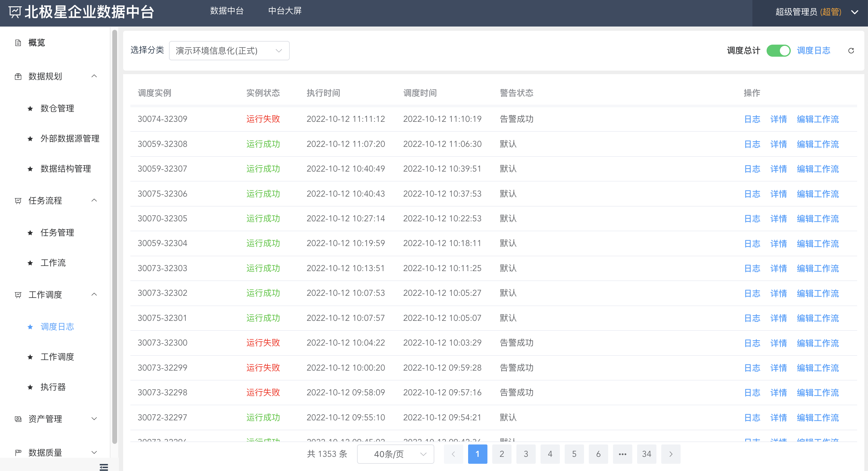
Task: Toggle the 调度总计 switch off
Action: pos(778,50)
